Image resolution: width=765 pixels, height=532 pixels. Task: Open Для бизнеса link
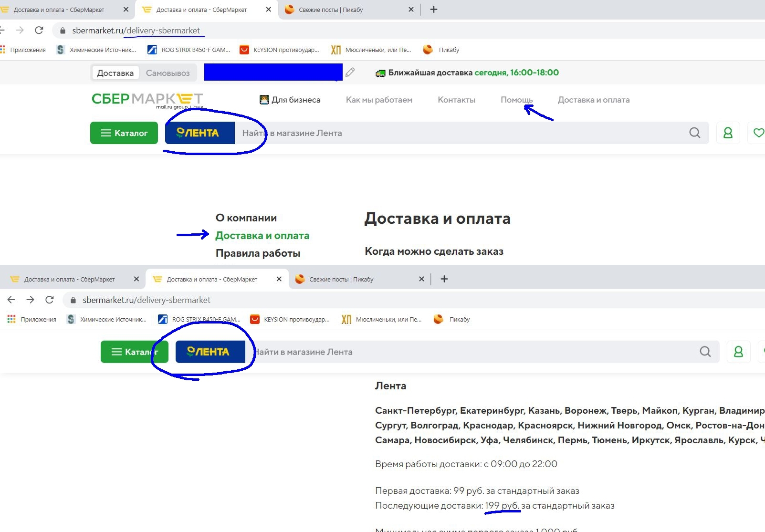(290, 100)
